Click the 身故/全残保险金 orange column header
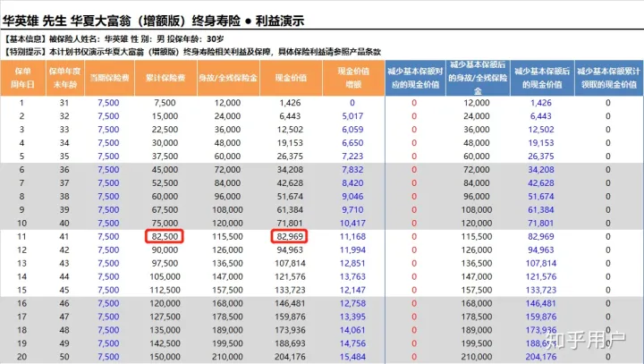644x364 pixels. [x=228, y=78]
